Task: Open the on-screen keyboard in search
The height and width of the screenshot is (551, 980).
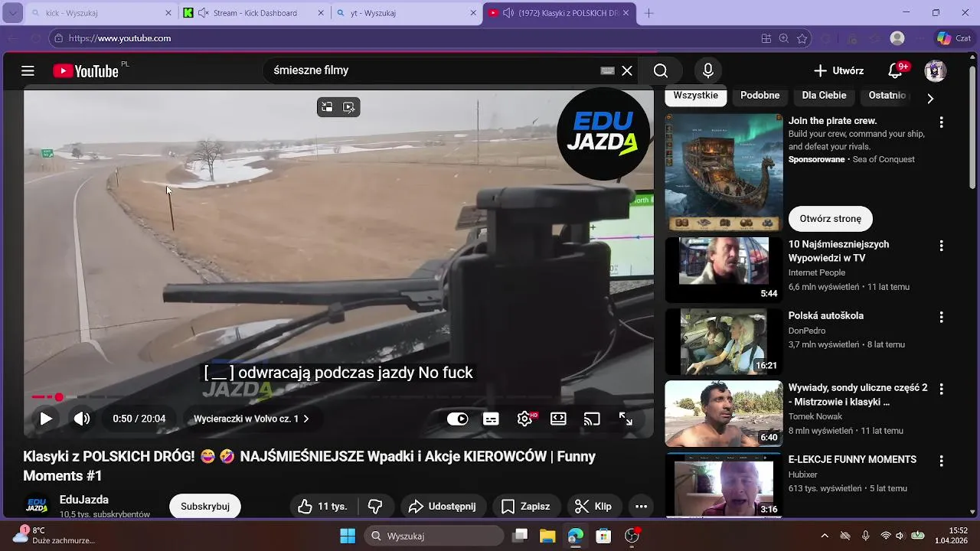Action: [x=608, y=70]
